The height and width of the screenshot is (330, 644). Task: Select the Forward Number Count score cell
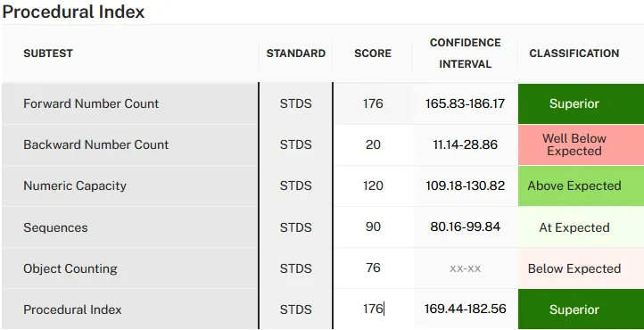tap(373, 103)
